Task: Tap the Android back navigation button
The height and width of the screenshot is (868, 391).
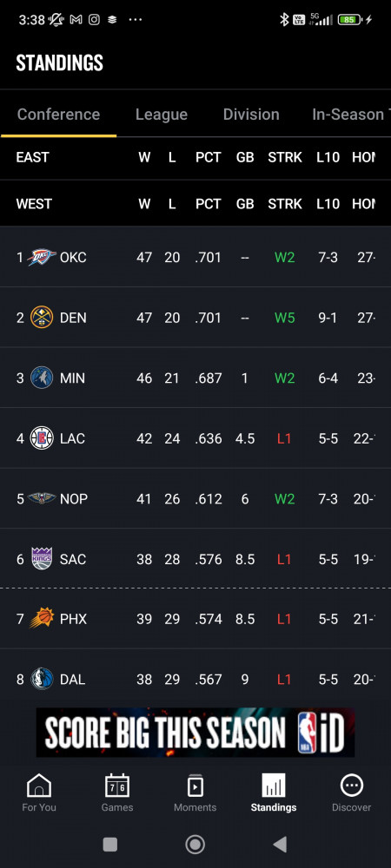Action: tap(281, 844)
